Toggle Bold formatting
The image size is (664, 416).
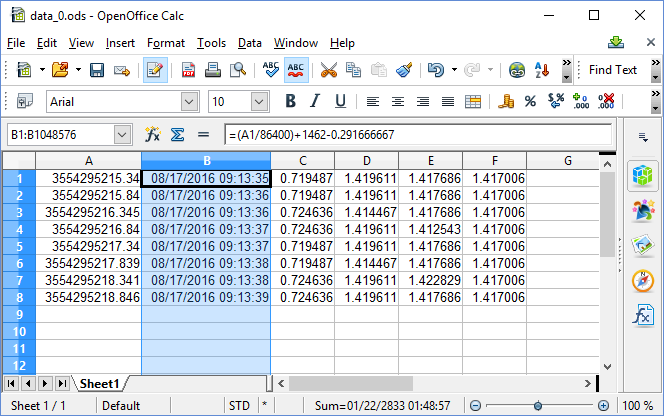pyautogui.click(x=291, y=101)
